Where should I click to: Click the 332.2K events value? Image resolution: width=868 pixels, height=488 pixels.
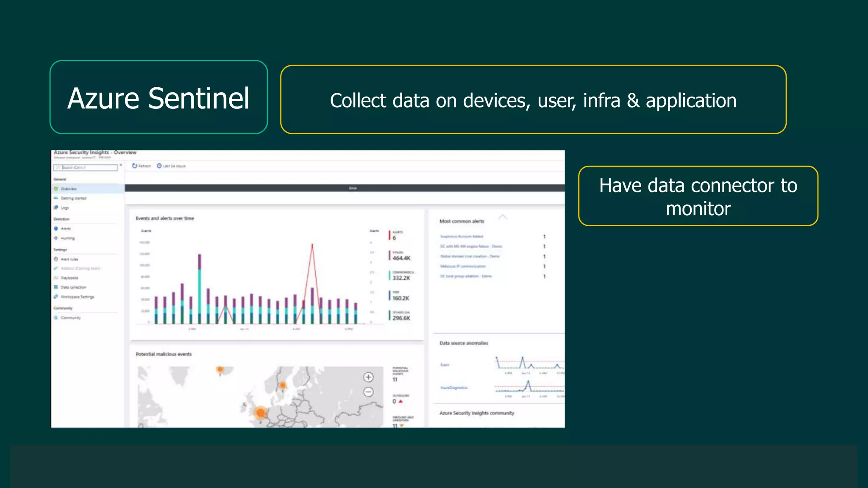pos(401,278)
